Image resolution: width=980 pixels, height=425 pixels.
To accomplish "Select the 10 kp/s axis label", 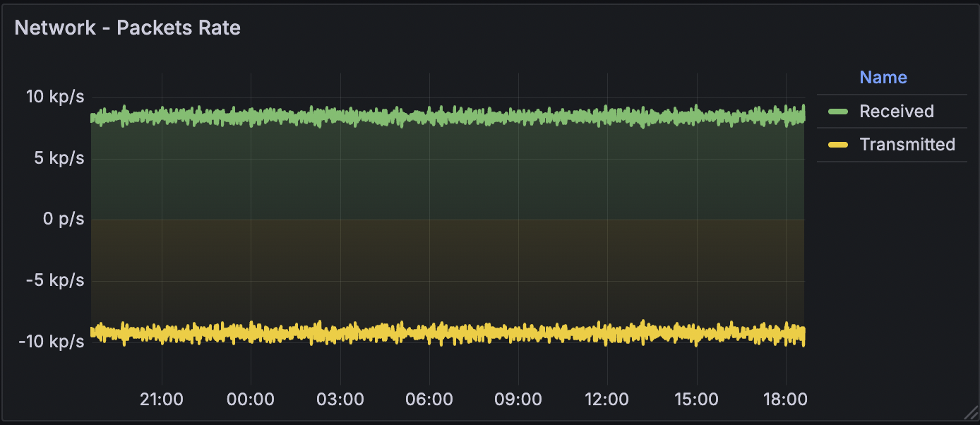I will pos(55,97).
